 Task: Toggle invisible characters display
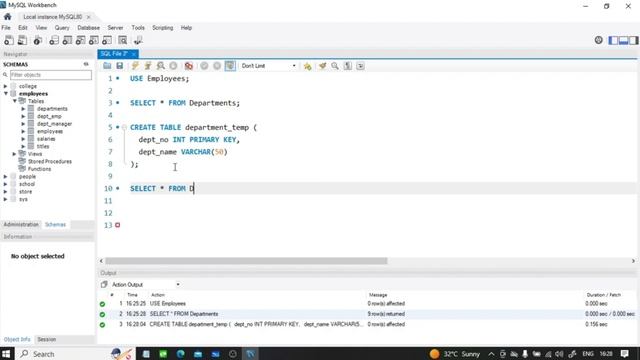tap(348, 66)
